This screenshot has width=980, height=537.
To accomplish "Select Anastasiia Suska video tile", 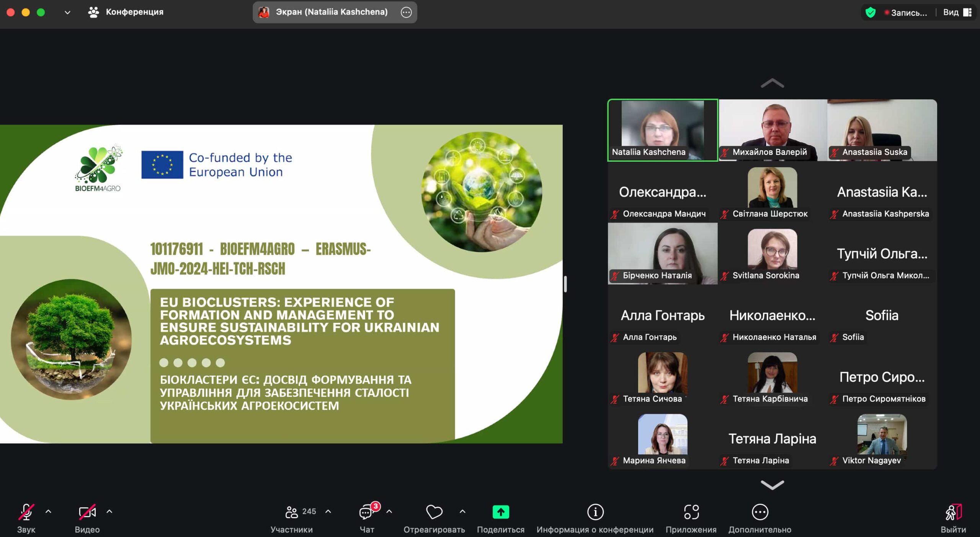I will (x=882, y=130).
